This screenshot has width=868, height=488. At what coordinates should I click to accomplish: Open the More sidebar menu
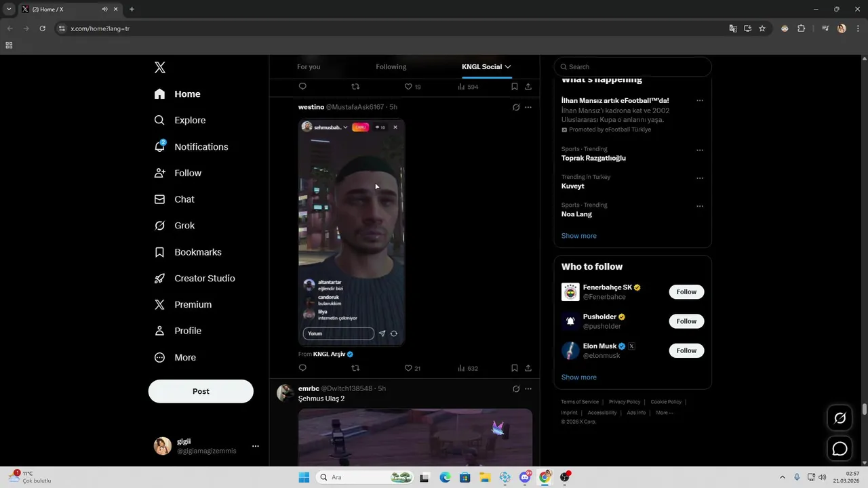coord(175,357)
